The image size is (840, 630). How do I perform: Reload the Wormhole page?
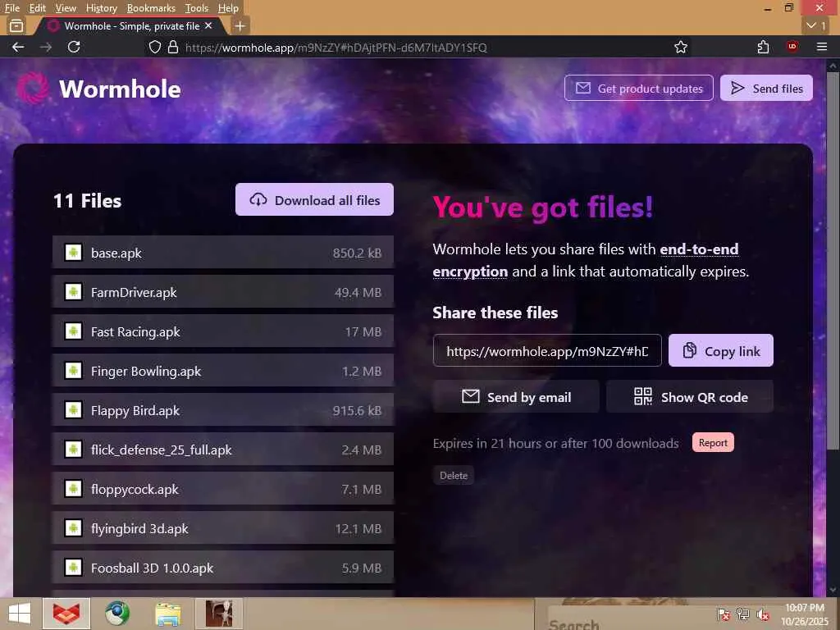pos(74,47)
